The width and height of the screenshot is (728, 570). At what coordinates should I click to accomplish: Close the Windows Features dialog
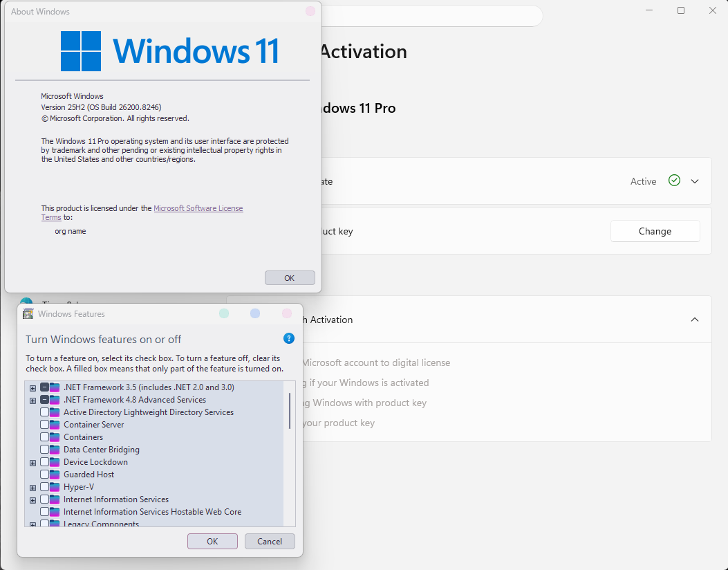(x=287, y=313)
